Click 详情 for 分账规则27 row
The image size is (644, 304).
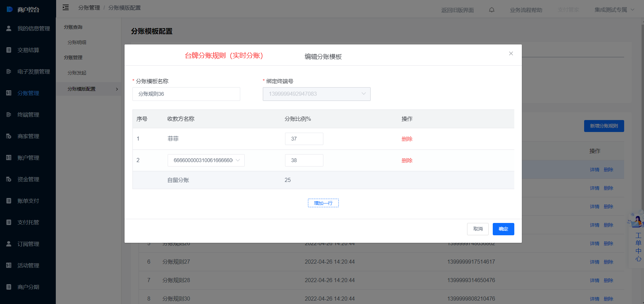594,262
